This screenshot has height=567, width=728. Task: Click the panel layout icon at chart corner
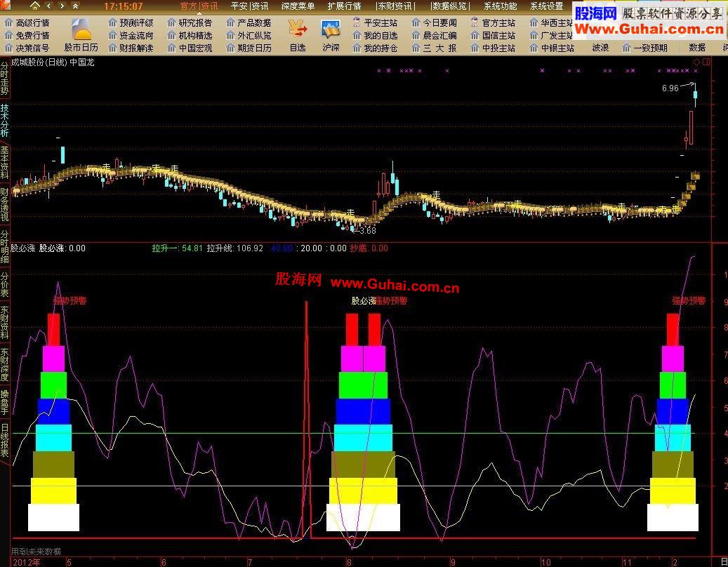[706, 62]
